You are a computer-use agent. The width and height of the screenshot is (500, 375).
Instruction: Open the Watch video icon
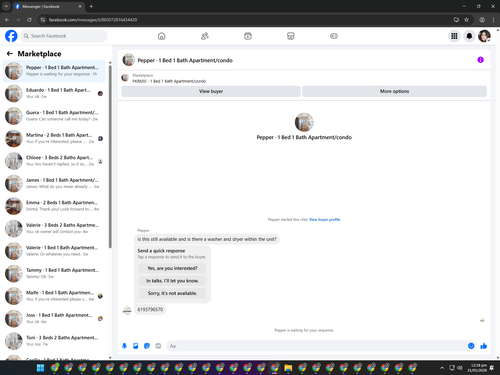click(248, 36)
